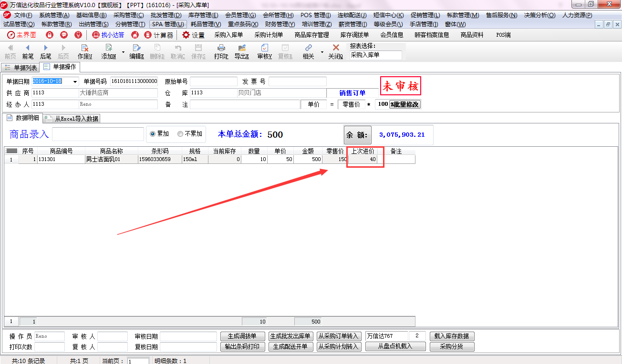The image size is (622, 364).
Task: Click the 销售订单 button
Action: [x=352, y=93]
